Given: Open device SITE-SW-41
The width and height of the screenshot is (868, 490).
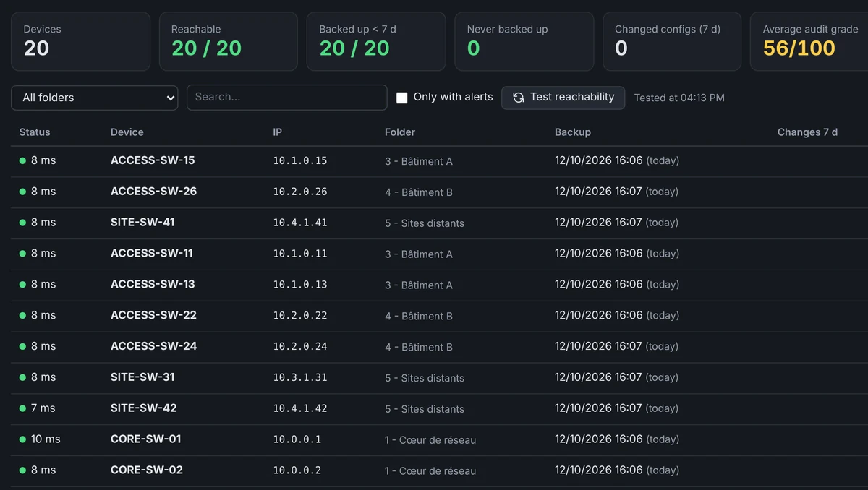Looking at the screenshot, I should pos(142,223).
